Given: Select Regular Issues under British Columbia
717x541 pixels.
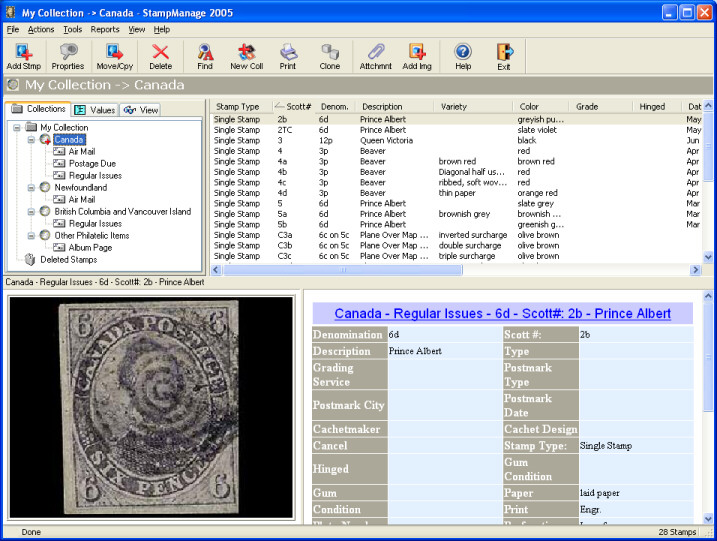Looking at the screenshot, I should pyautogui.click(x=95, y=224).
